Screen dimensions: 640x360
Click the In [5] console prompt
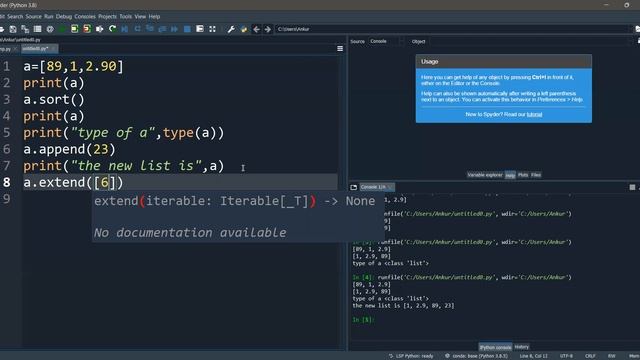(x=363, y=320)
